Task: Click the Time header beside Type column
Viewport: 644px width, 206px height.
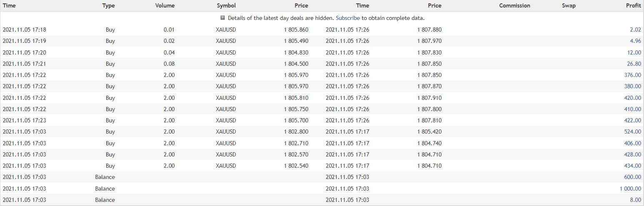Action: tap(10, 6)
